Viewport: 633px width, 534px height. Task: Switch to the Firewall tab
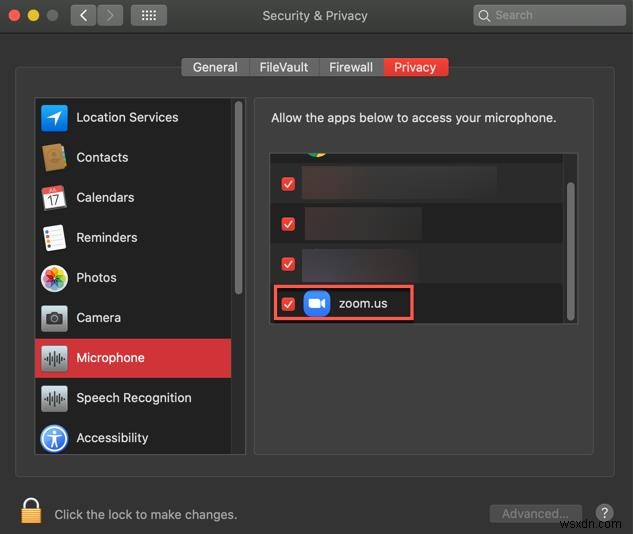pyautogui.click(x=351, y=67)
